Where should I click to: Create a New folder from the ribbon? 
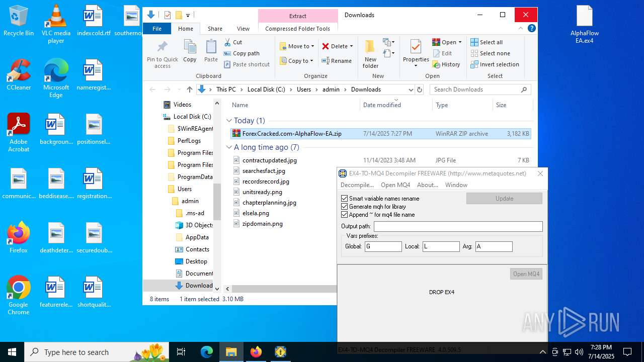[x=370, y=54]
